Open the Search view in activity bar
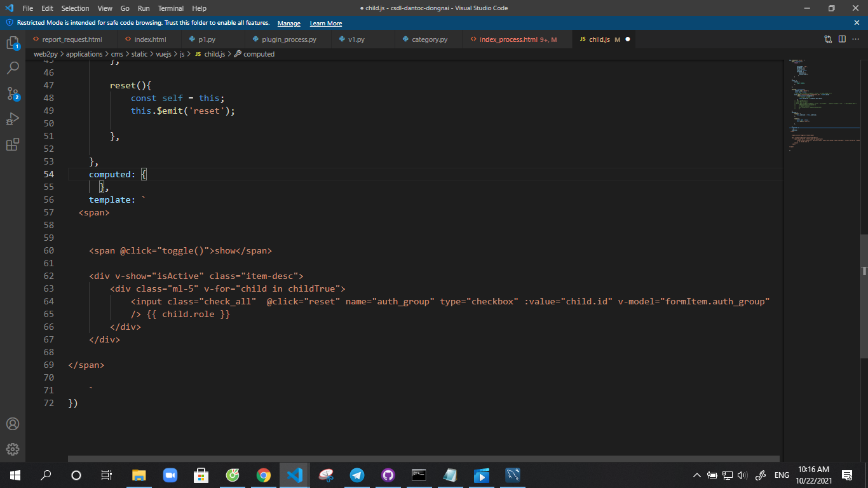 pyautogui.click(x=13, y=68)
